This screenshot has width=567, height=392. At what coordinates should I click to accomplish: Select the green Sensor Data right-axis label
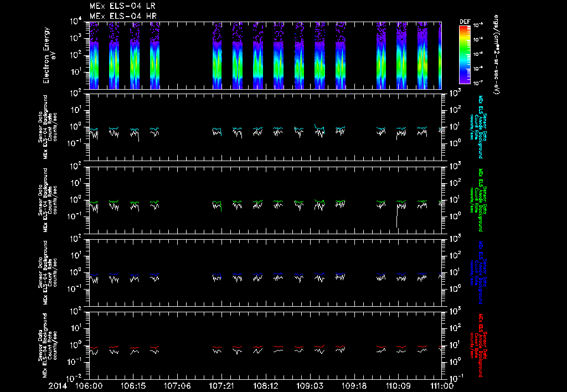pyautogui.click(x=478, y=200)
